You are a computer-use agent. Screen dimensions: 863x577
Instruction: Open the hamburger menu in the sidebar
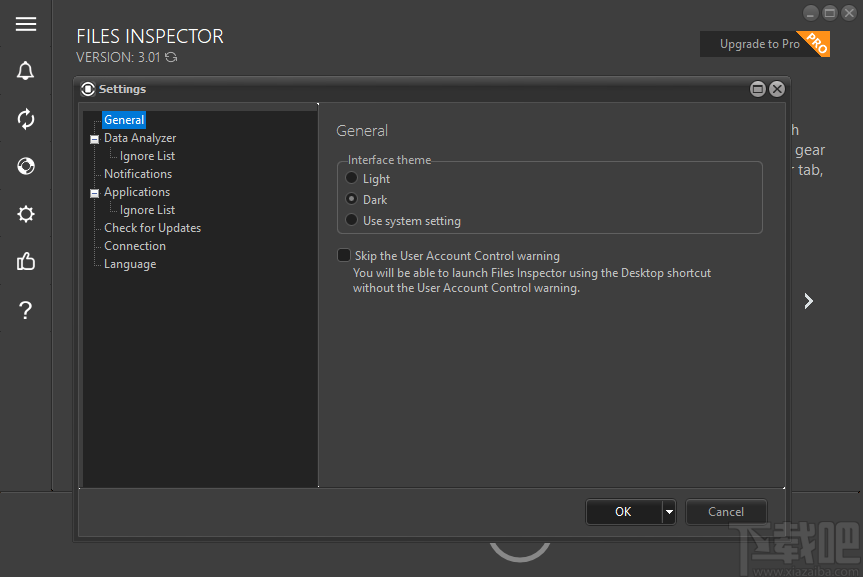pyautogui.click(x=25, y=24)
